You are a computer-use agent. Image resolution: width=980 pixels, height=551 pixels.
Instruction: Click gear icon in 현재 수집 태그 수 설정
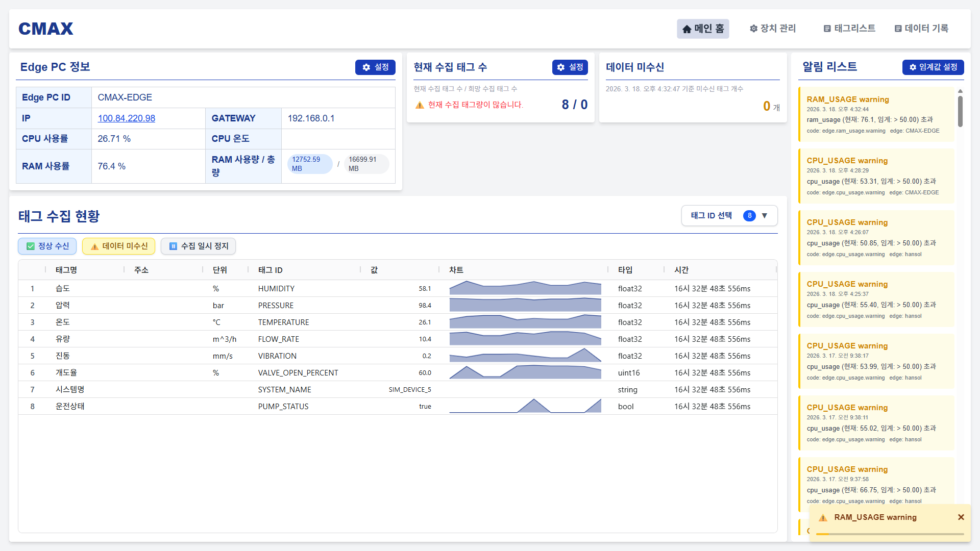pos(561,67)
